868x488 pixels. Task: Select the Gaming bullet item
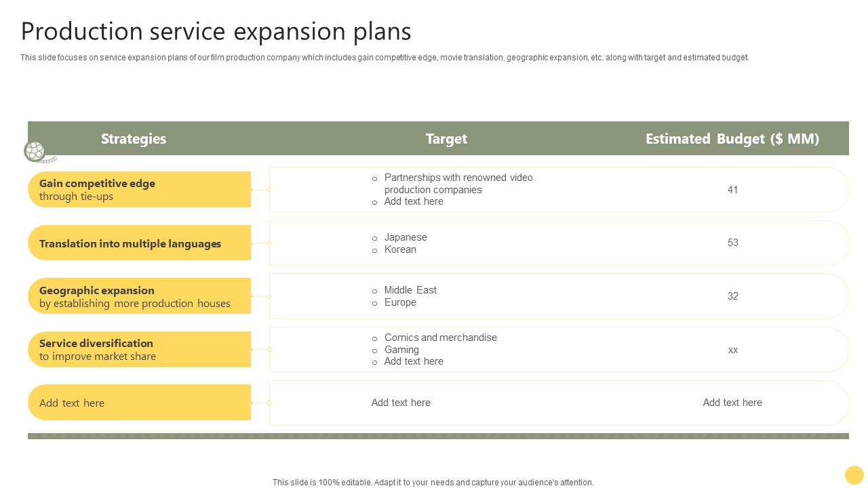(x=401, y=350)
